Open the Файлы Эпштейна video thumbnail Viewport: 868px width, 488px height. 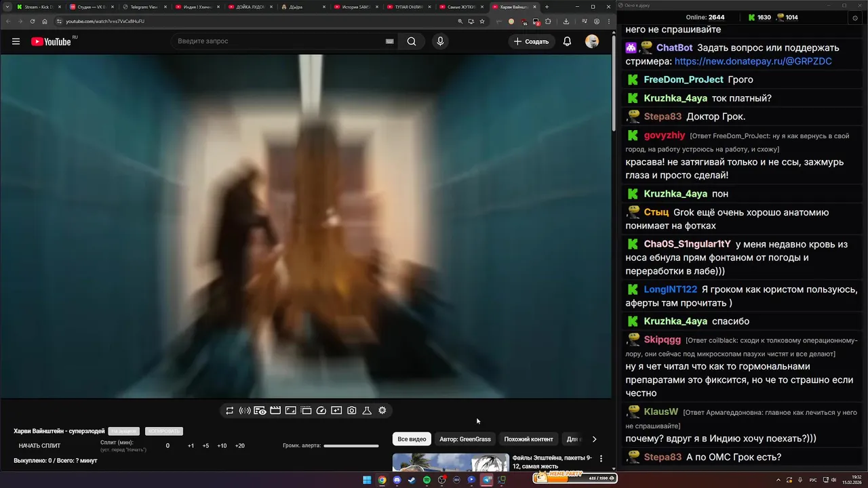[450, 462]
